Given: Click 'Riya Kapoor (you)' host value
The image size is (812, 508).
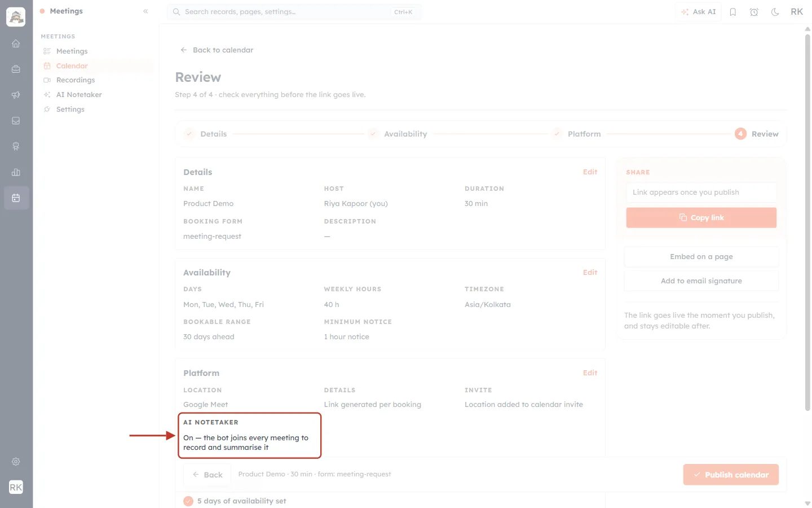Looking at the screenshot, I should point(355,204).
